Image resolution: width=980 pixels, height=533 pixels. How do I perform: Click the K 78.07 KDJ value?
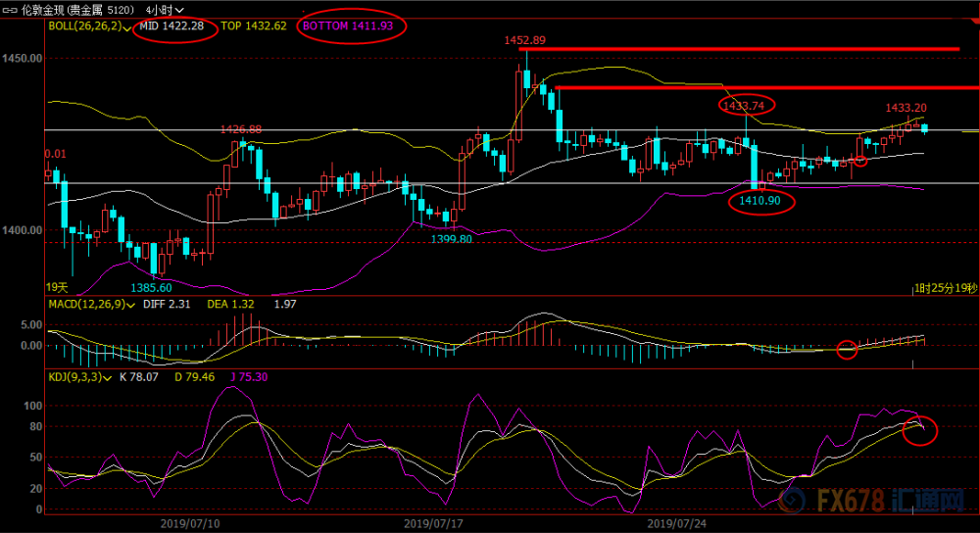tap(139, 377)
